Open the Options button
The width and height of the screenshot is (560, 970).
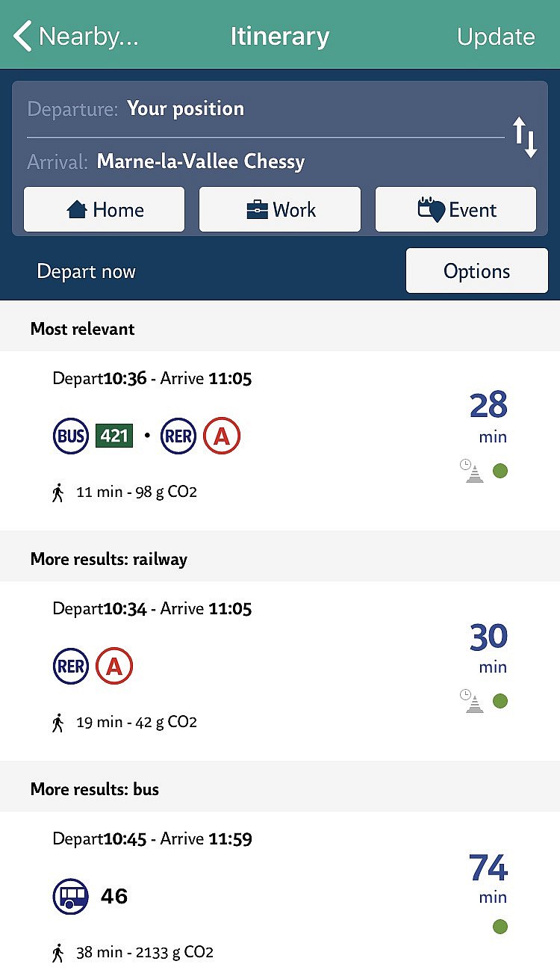tap(477, 271)
